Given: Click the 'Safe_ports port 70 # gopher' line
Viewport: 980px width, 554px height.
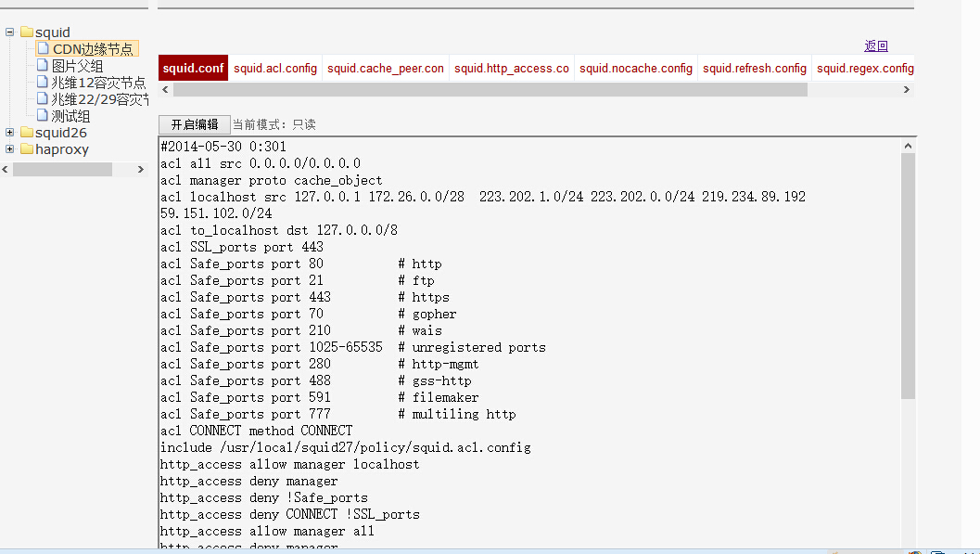Looking at the screenshot, I should tap(309, 314).
